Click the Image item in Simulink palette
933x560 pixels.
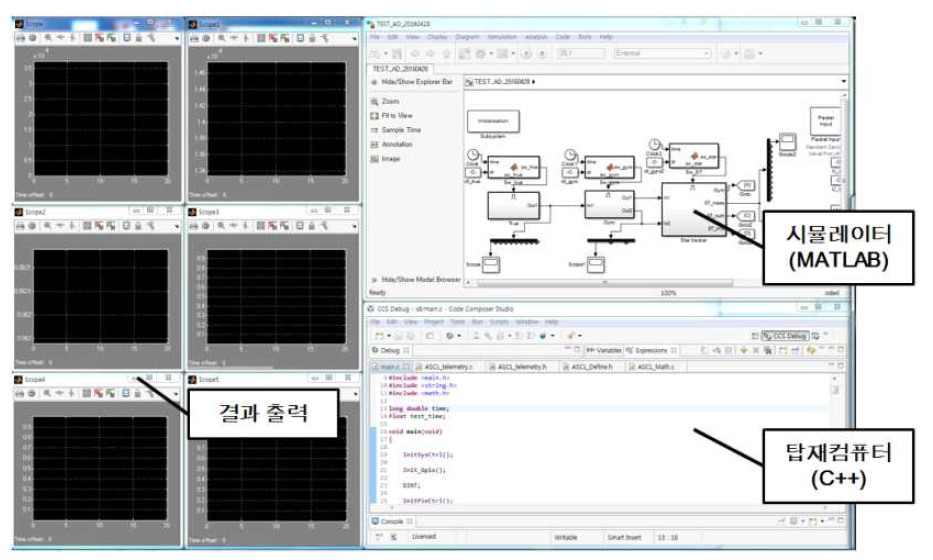[x=385, y=159]
